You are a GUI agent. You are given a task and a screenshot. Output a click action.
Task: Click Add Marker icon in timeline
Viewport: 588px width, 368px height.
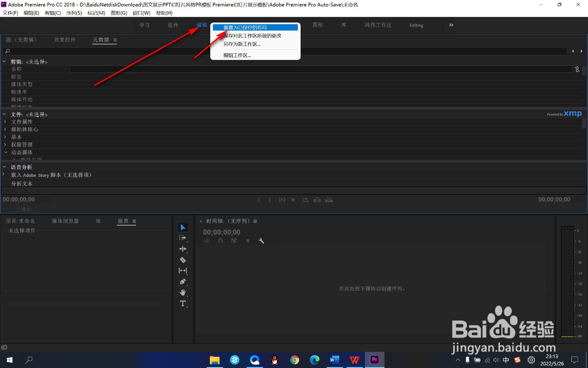[248, 241]
